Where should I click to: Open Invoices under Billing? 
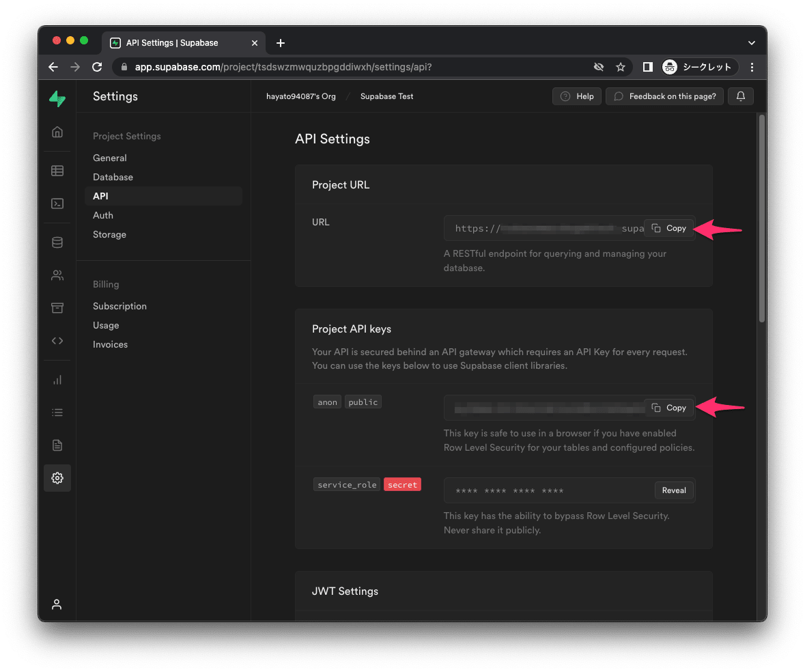(111, 344)
